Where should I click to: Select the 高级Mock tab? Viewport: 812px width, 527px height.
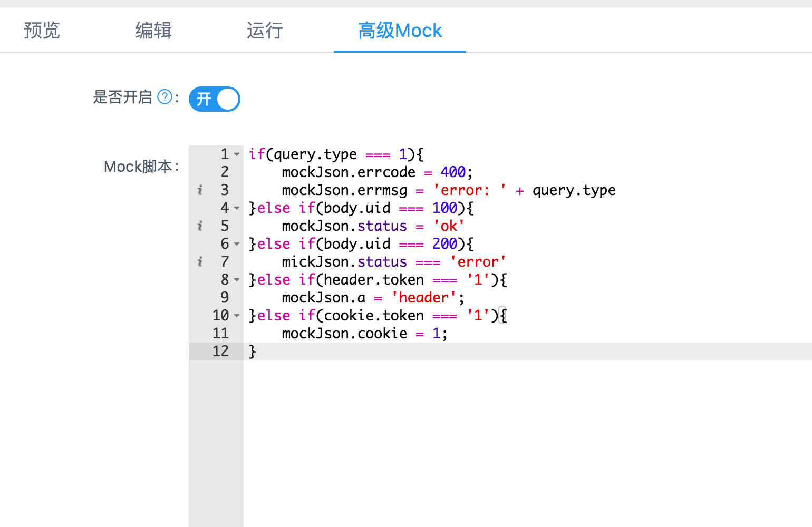(400, 31)
